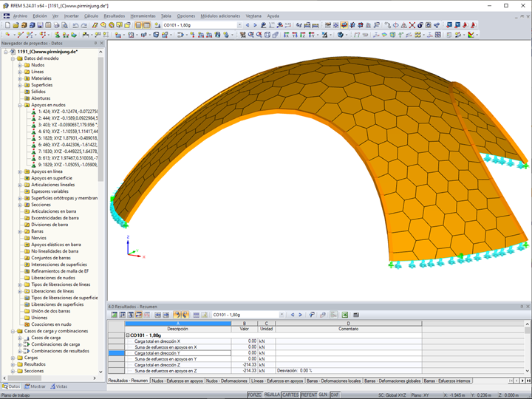Select Combinaciones de carga in tree
The width and height of the screenshot is (532, 399).
[55, 344]
